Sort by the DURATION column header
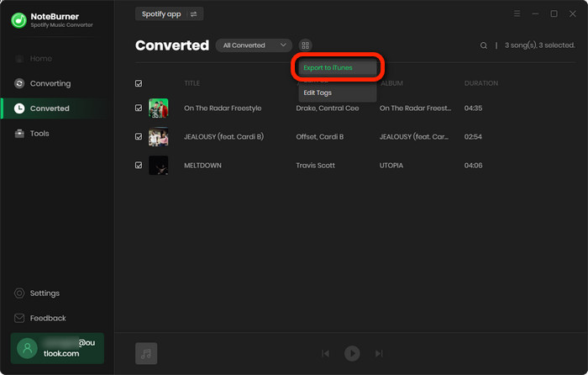The height and width of the screenshot is (375, 588). pyautogui.click(x=481, y=83)
